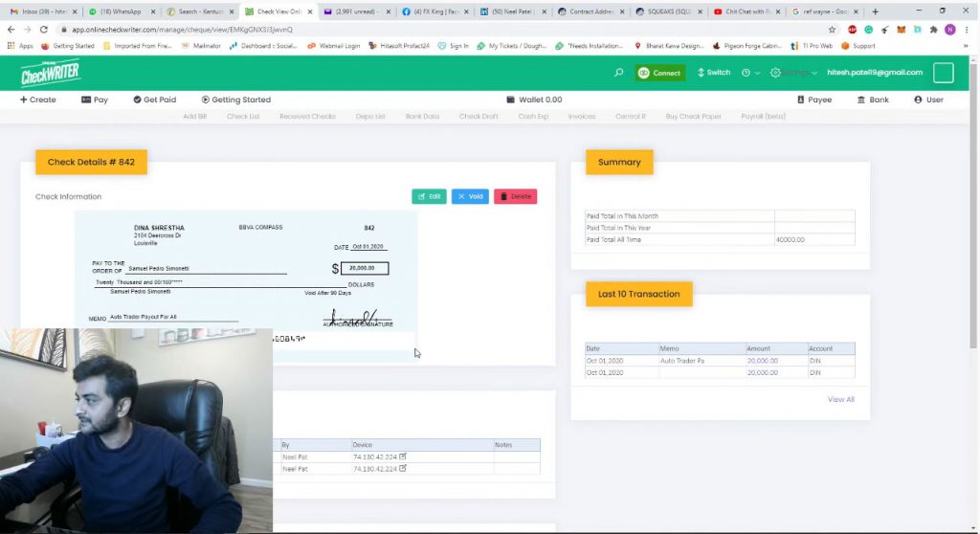Click the search magnifier icon in header
Screen dimensions: 980x534
[x=619, y=73]
